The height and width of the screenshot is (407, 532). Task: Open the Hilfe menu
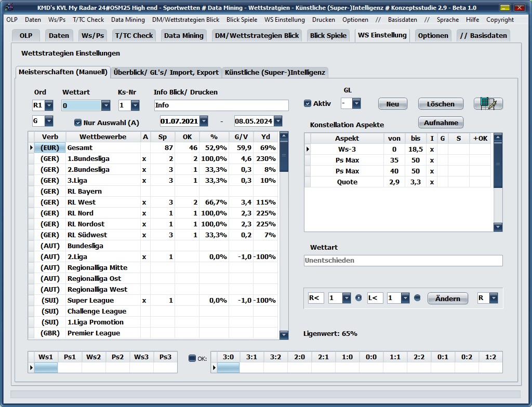coord(473,20)
